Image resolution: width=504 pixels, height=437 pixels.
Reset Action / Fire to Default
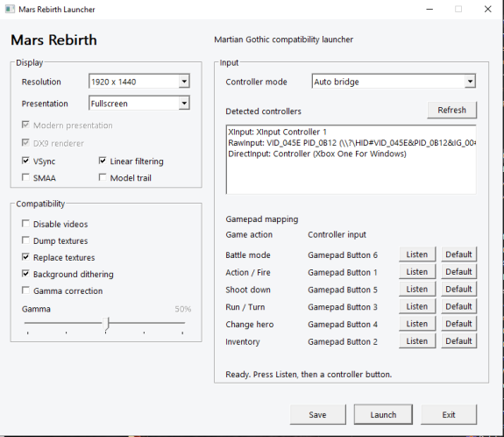tap(458, 272)
